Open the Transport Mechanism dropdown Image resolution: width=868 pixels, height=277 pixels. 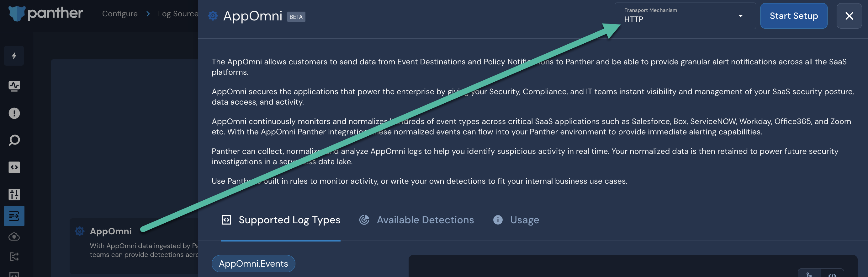coord(685,16)
